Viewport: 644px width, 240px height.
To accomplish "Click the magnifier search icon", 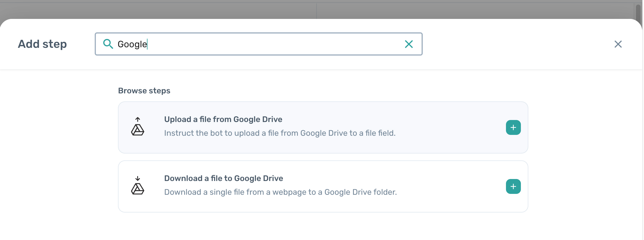I will pyautogui.click(x=108, y=44).
